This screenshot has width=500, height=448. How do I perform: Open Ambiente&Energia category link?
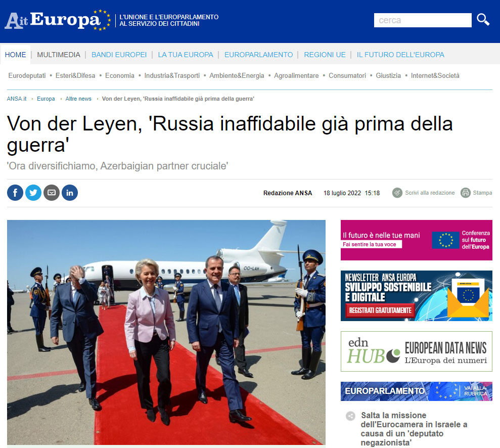[237, 75]
